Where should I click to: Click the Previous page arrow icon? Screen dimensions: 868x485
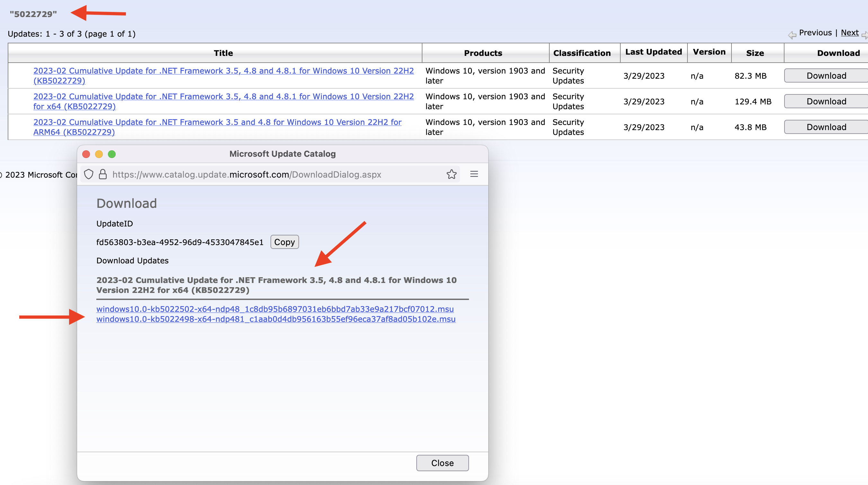(792, 34)
